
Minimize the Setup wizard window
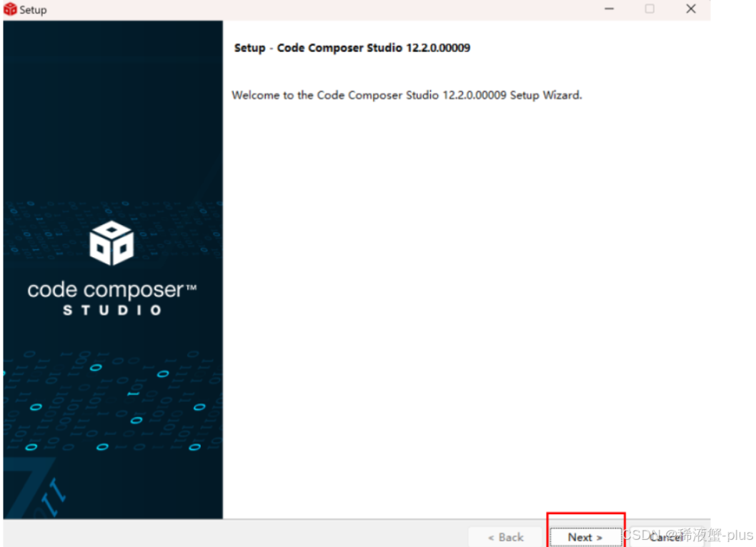pyautogui.click(x=608, y=9)
